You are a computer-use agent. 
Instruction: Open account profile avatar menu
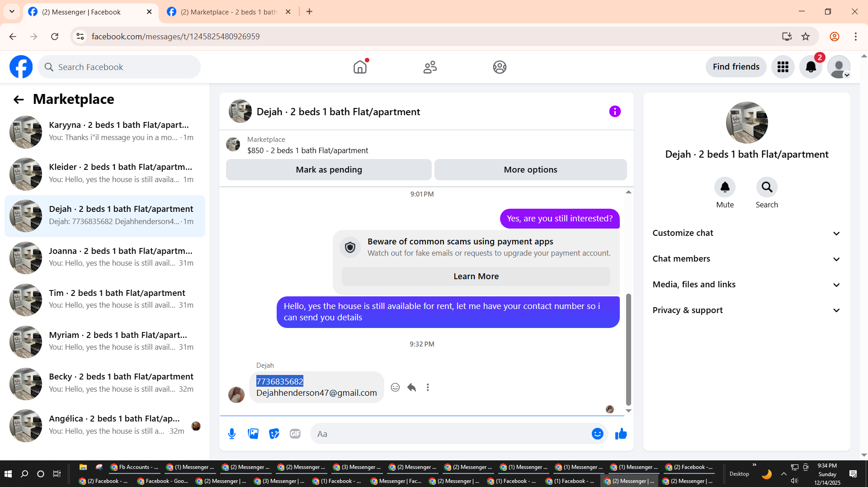(x=839, y=67)
